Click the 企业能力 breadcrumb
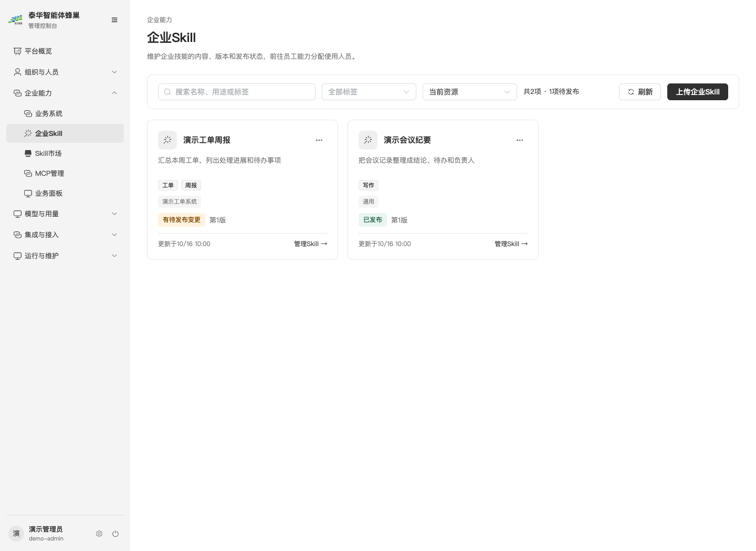Image resolution: width=756 pixels, height=551 pixels. (x=160, y=20)
